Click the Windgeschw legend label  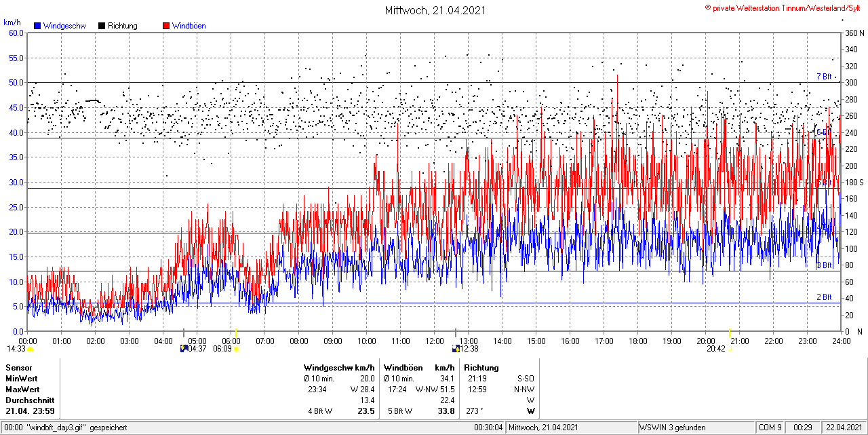pos(64,26)
